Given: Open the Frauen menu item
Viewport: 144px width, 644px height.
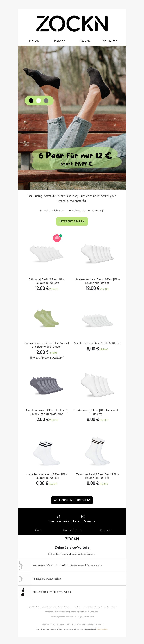Looking at the screenshot, I should [x=34, y=41].
